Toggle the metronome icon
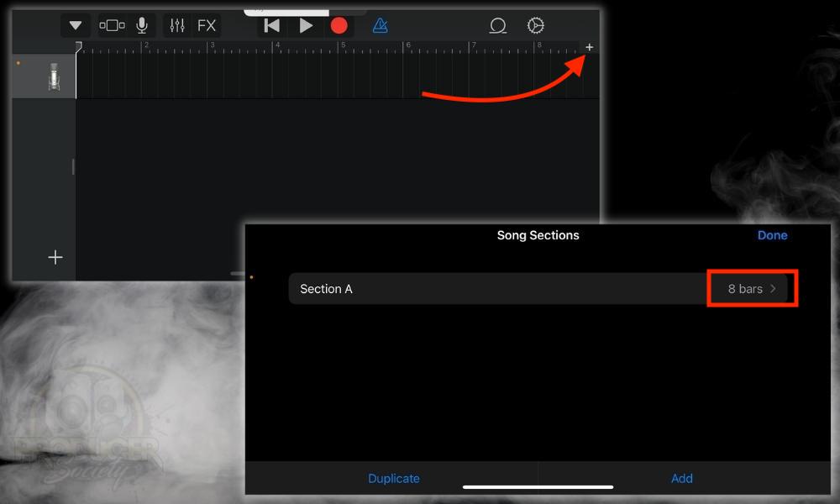Viewport: 840px width, 504px height. coord(380,25)
